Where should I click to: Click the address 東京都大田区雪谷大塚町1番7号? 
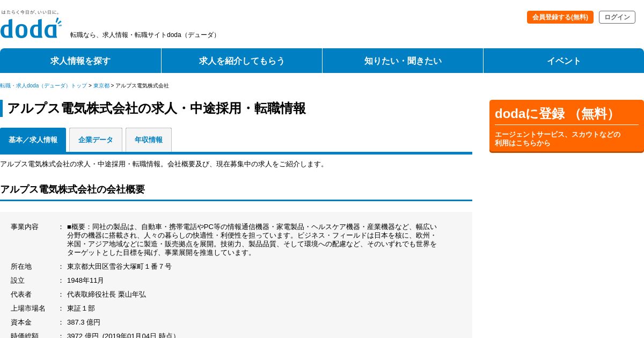pos(119,267)
